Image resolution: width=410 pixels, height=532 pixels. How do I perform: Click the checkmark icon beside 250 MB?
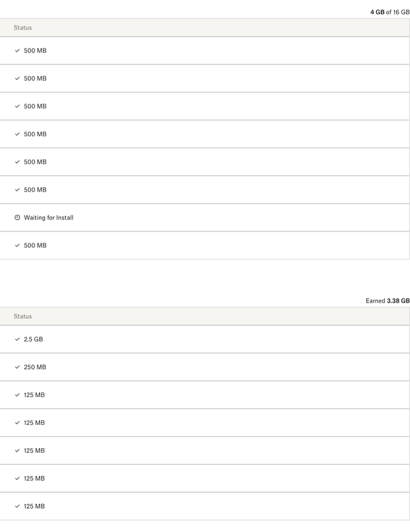[x=17, y=367]
